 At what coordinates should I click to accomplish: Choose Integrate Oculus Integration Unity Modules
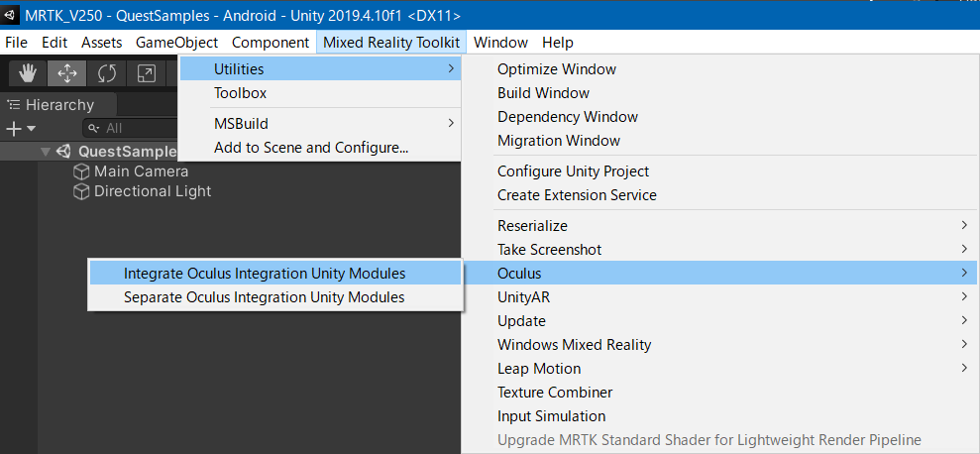pyautogui.click(x=265, y=273)
